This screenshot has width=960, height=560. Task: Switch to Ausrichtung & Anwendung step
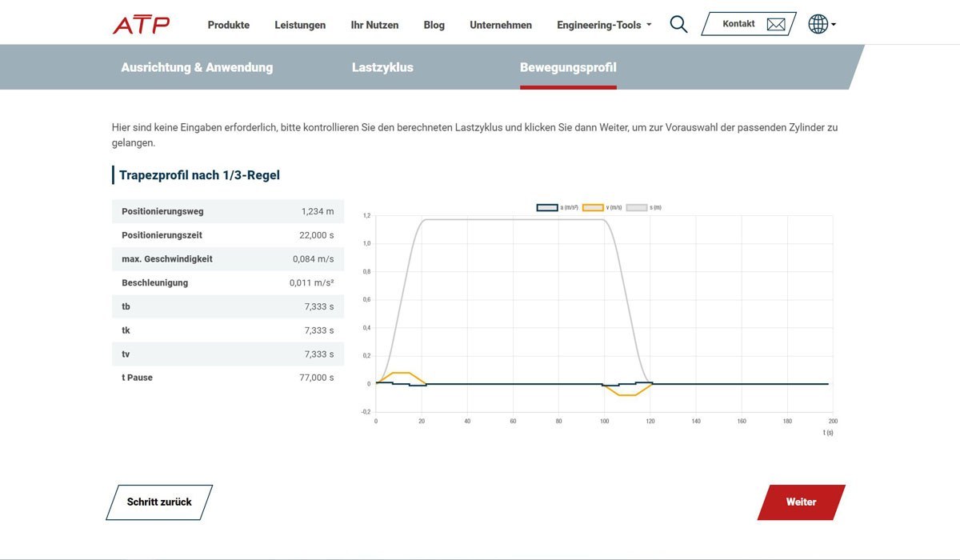pos(197,67)
